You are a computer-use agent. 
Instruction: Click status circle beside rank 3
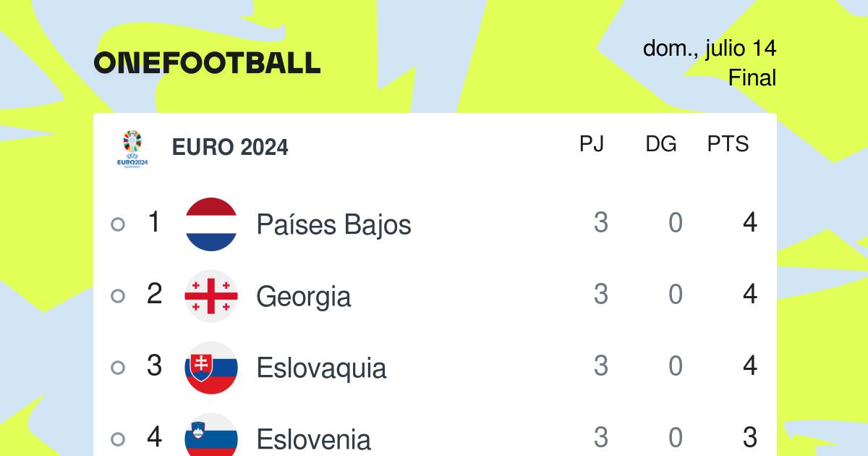(x=118, y=368)
